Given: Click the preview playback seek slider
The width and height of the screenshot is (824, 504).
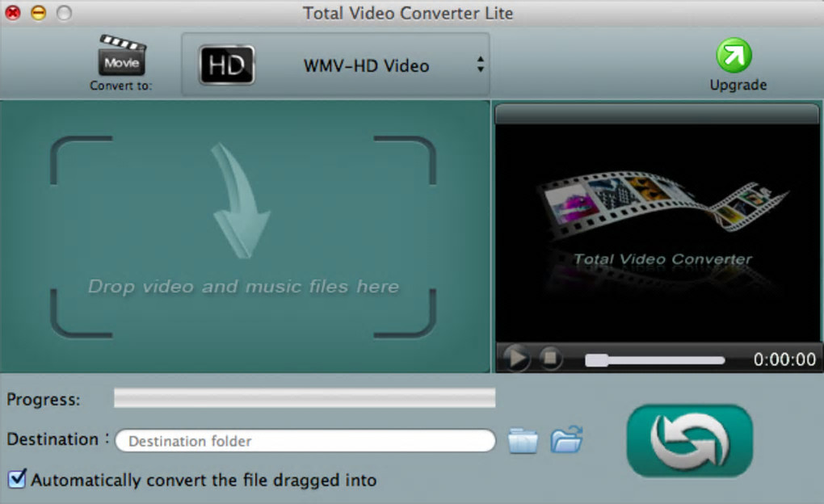Looking at the screenshot, I should (655, 360).
